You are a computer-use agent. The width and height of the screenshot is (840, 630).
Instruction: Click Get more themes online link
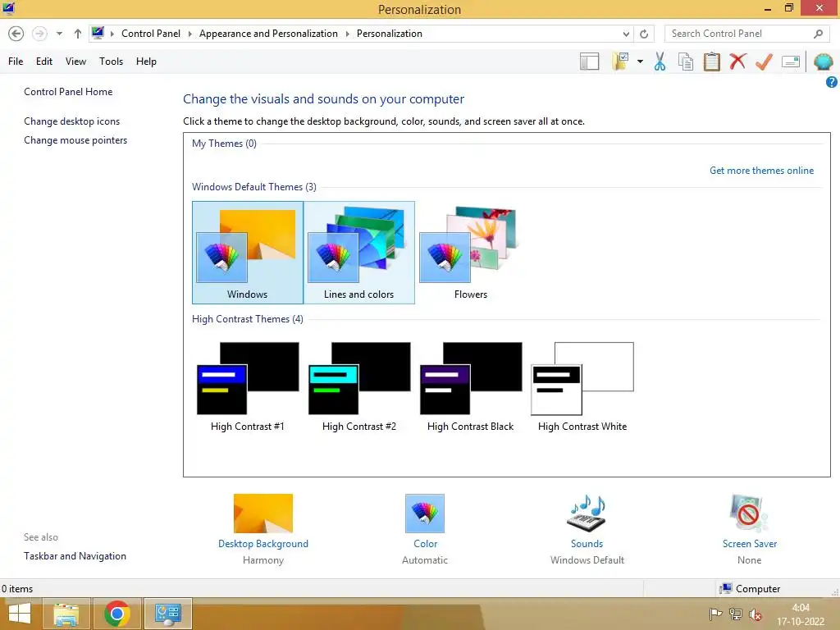761,171
